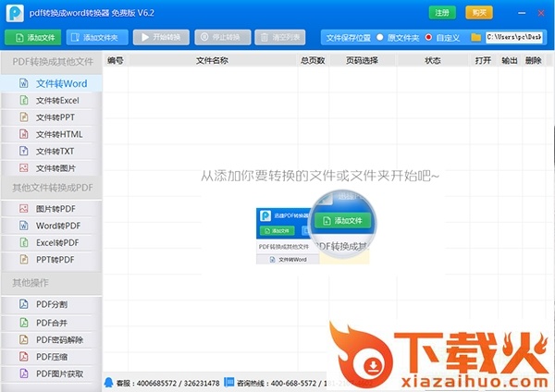Image resolution: width=555 pixels, height=392 pixels.
Task: Click the Excel icon beside 文件转Excel
Action: click(x=24, y=100)
